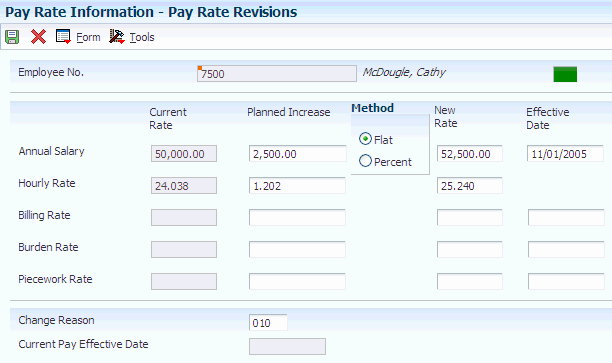Click the Billing Rate current rate field

point(184,217)
